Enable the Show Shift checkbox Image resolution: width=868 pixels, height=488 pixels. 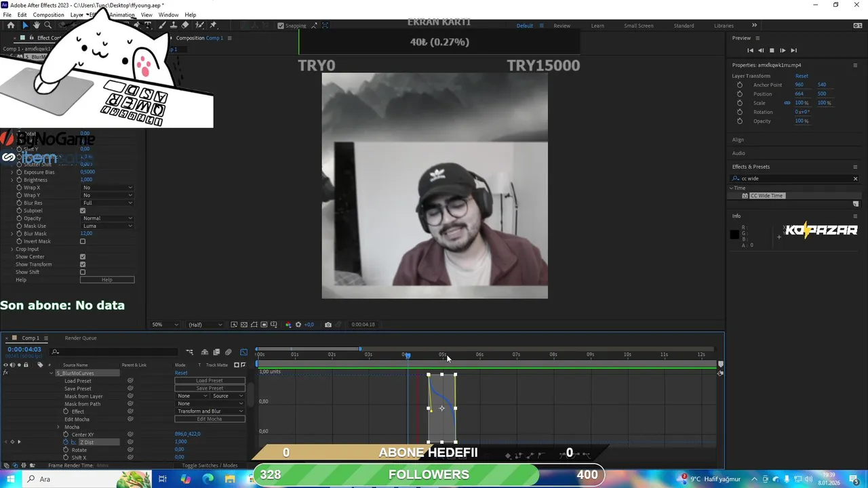coord(83,272)
